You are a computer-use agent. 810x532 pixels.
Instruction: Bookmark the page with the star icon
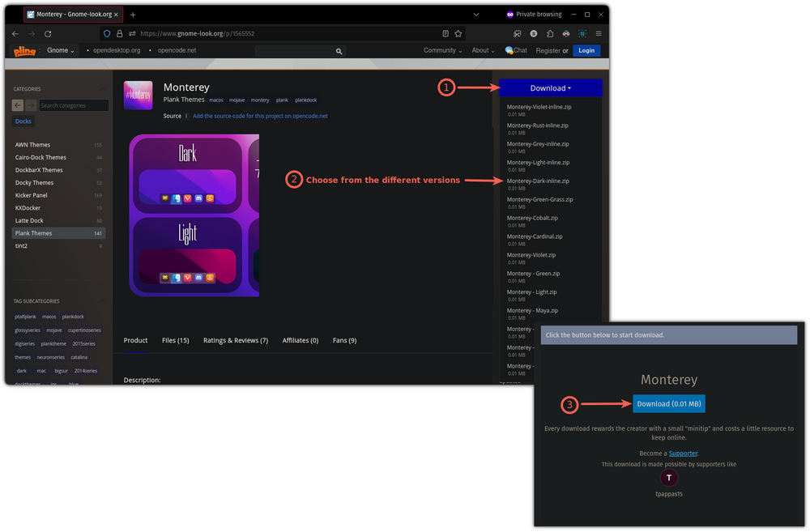click(458, 34)
